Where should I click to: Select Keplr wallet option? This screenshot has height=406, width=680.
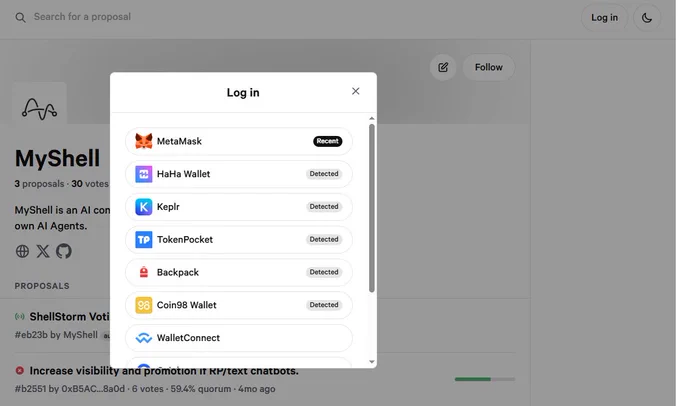[x=239, y=207]
